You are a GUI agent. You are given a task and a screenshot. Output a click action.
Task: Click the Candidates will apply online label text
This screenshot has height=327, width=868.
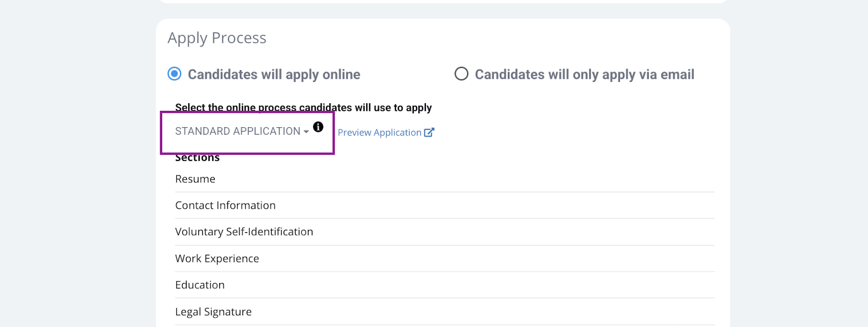tap(274, 74)
